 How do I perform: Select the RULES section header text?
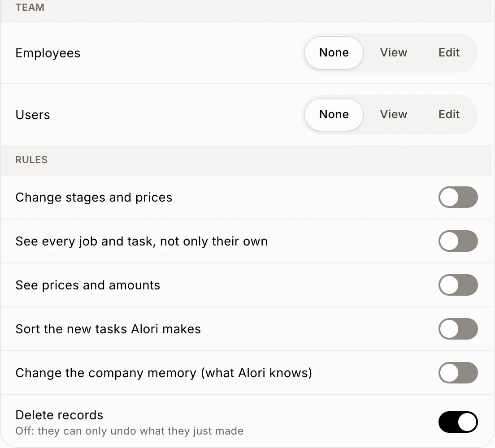[x=31, y=159]
